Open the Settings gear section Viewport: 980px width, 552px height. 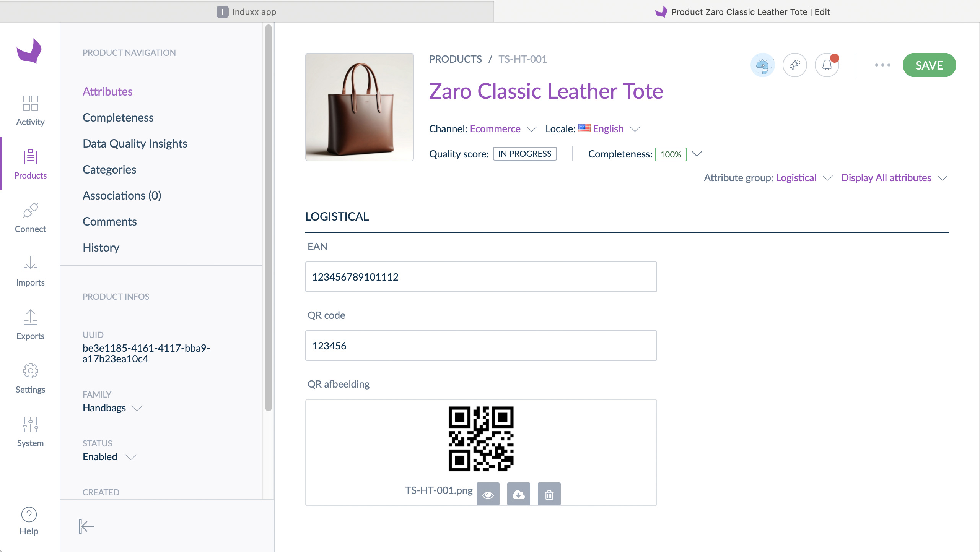coord(30,378)
